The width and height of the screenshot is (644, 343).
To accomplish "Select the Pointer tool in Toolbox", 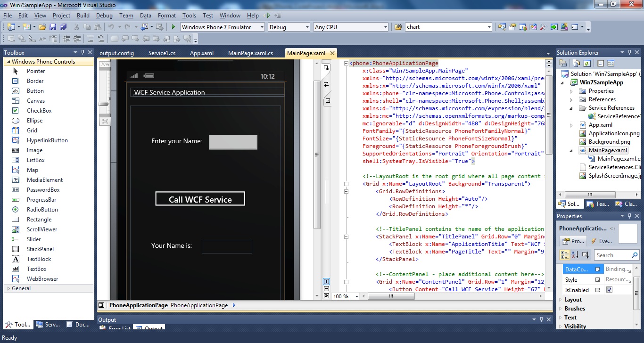I will (36, 71).
